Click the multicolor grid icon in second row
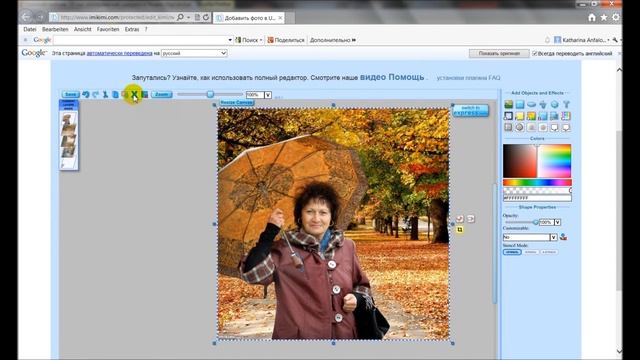This screenshot has width=640, height=360. [566, 116]
